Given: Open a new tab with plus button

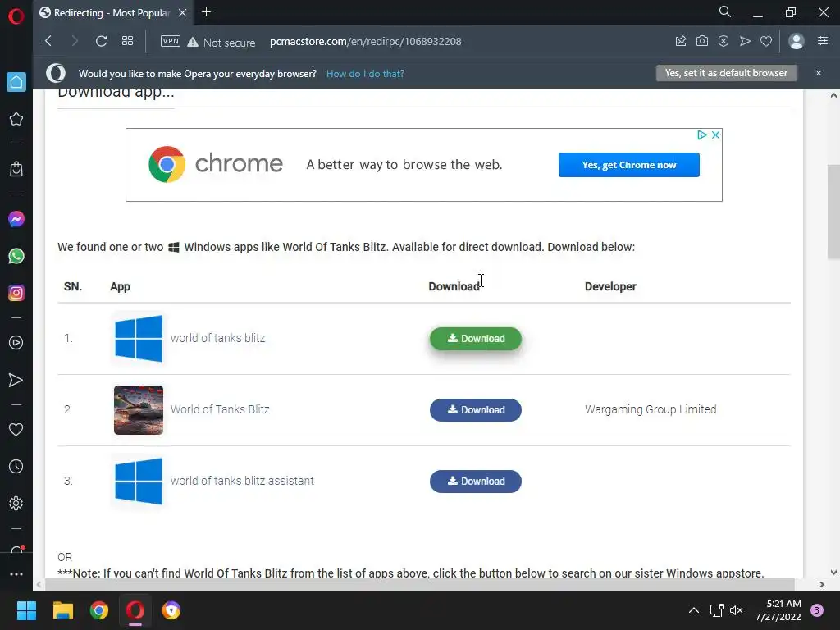Looking at the screenshot, I should point(206,12).
